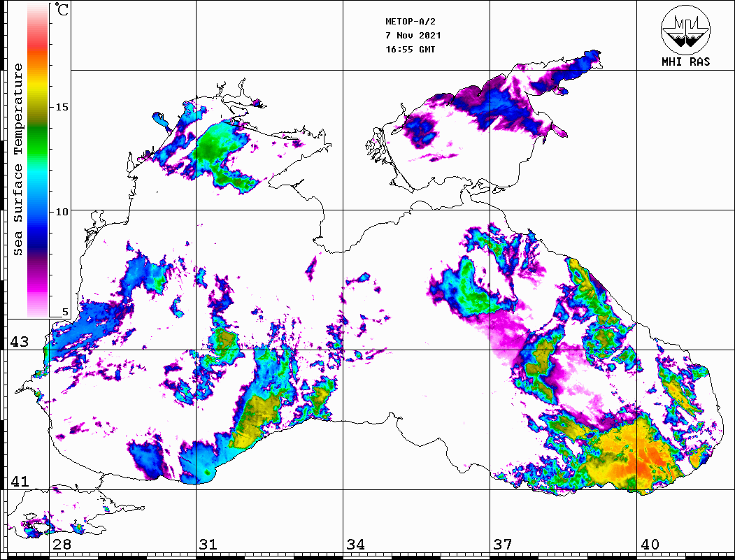Click the MHI RAS logo emblem
This screenshot has width=735, height=560.
(x=686, y=30)
